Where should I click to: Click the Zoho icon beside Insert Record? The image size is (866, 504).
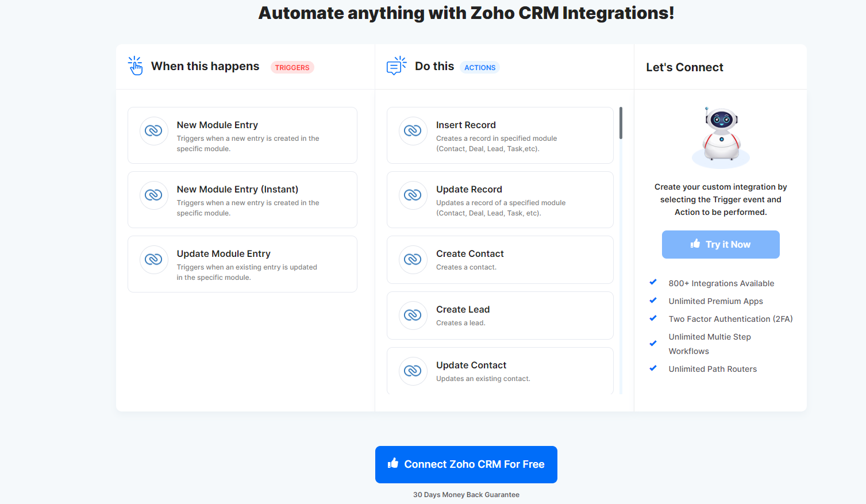(x=413, y=130)
